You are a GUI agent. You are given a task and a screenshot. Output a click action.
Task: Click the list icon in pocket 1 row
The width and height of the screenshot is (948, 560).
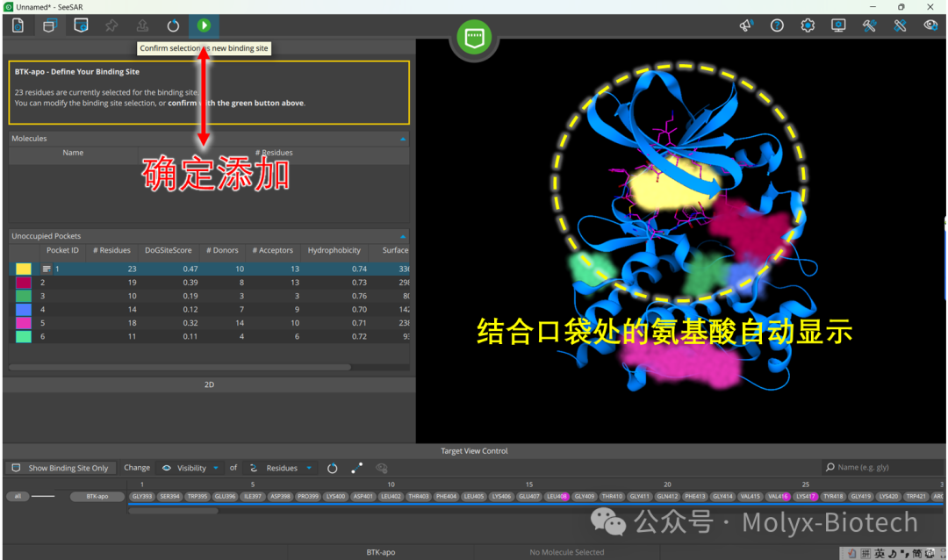pos(47,269)
